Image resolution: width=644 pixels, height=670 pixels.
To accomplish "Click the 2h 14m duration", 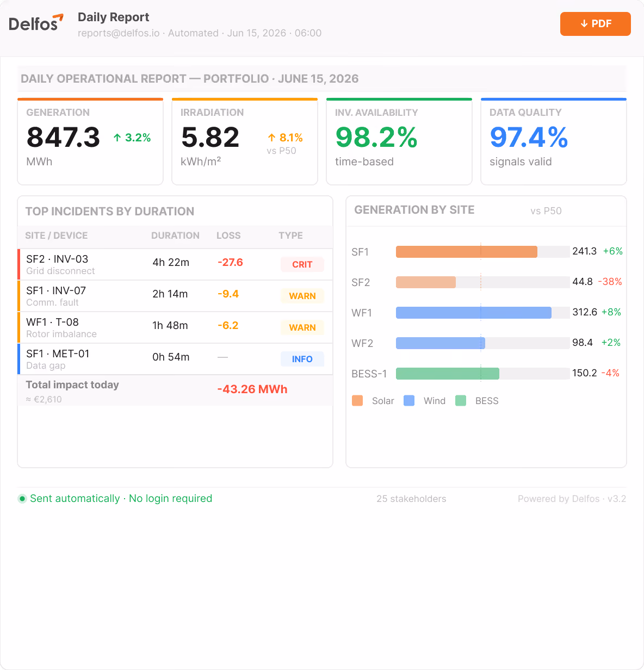I will click(170, 294).
